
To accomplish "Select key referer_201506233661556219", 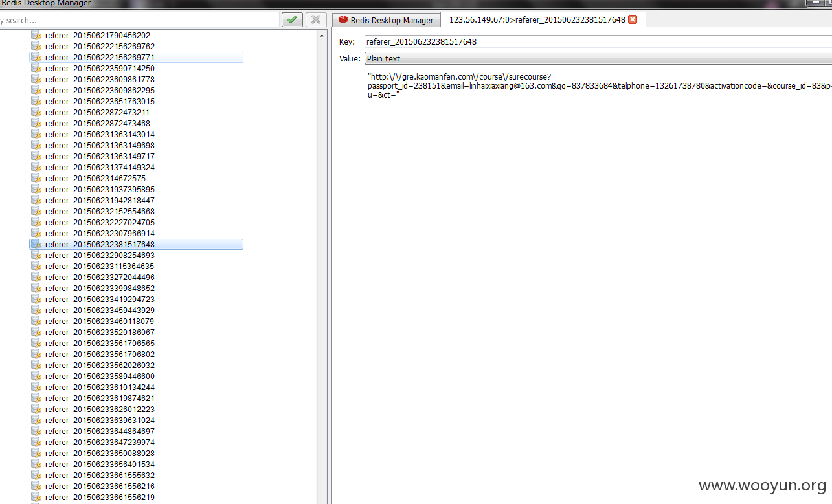I will [100, 498].
